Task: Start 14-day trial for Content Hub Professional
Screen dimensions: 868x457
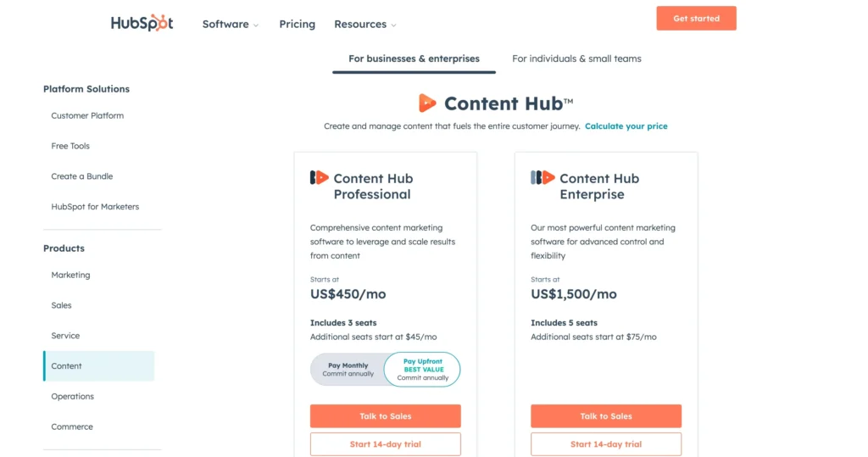Action: 385,444
